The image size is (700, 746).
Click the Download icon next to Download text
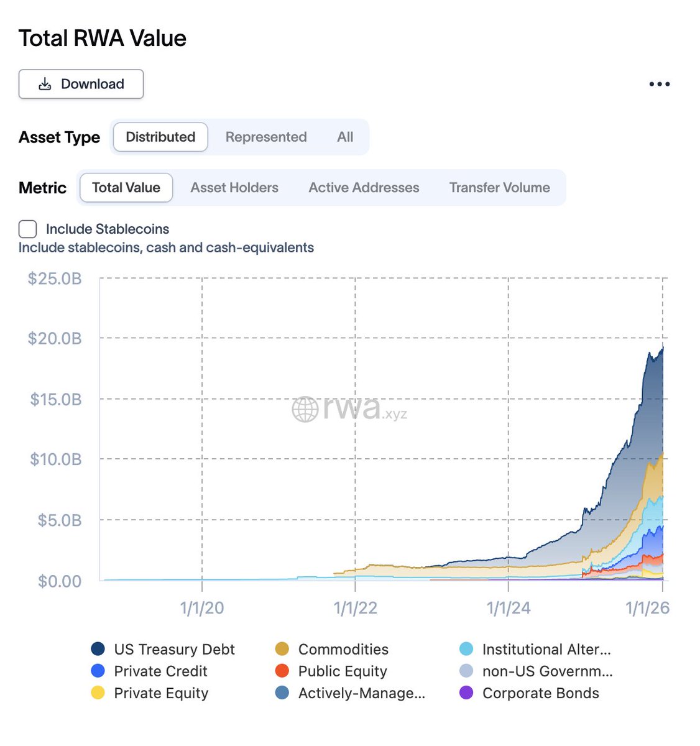click(x=44, y=83)
